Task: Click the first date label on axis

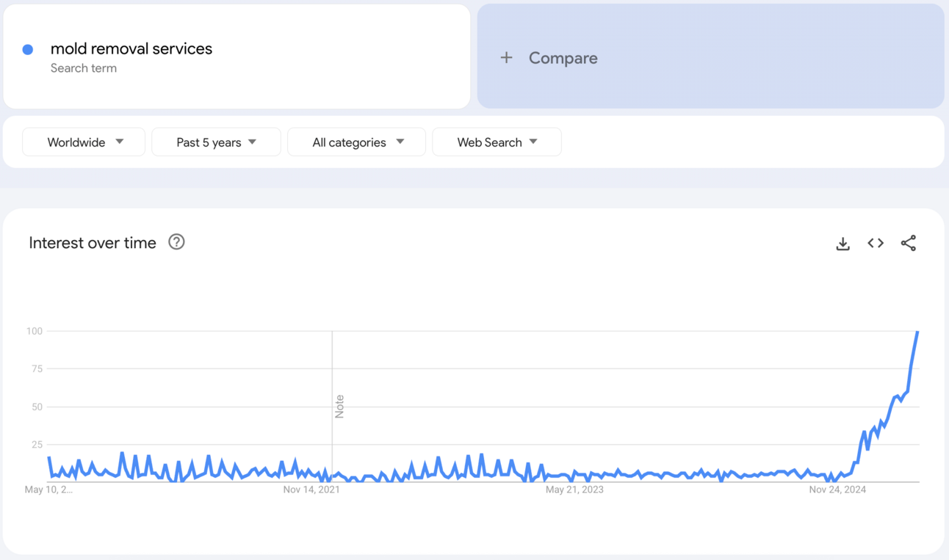Action: [48, 490]
